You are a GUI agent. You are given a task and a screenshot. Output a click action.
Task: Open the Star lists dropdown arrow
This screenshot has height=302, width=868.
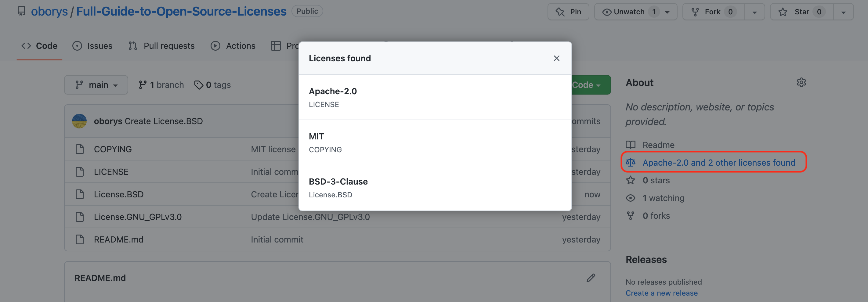click(843, 12)
